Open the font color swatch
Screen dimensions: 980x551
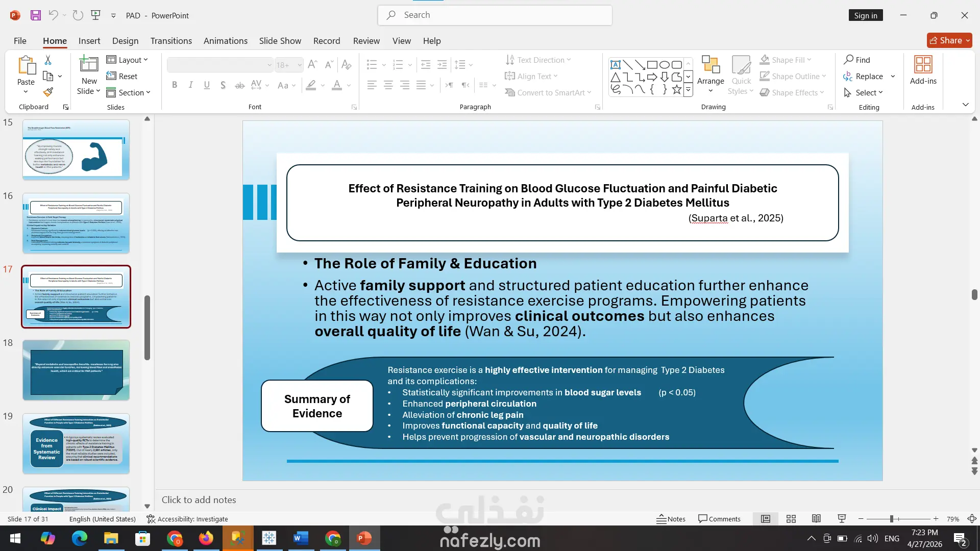tap(337, 85)
